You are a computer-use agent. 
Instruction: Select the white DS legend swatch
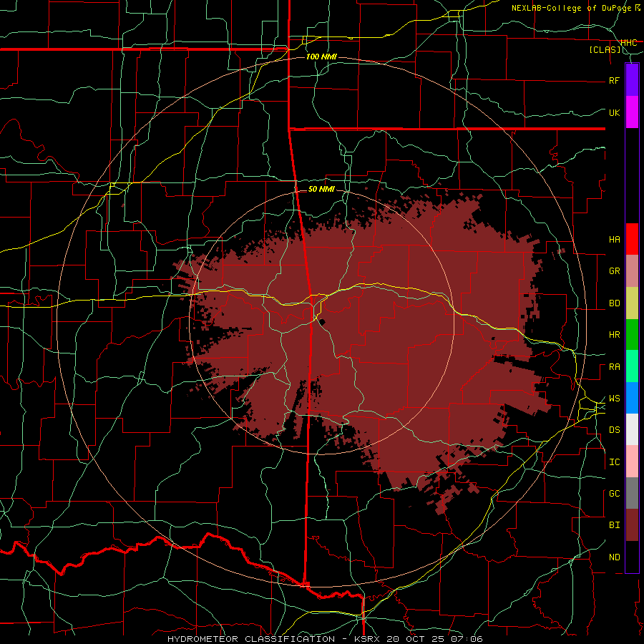click(632, 429)
